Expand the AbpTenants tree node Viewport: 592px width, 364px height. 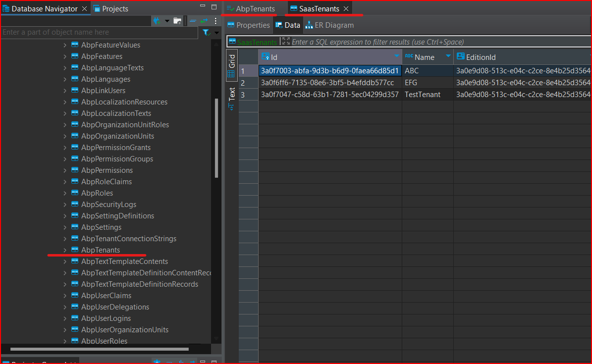tap(65, 250)
